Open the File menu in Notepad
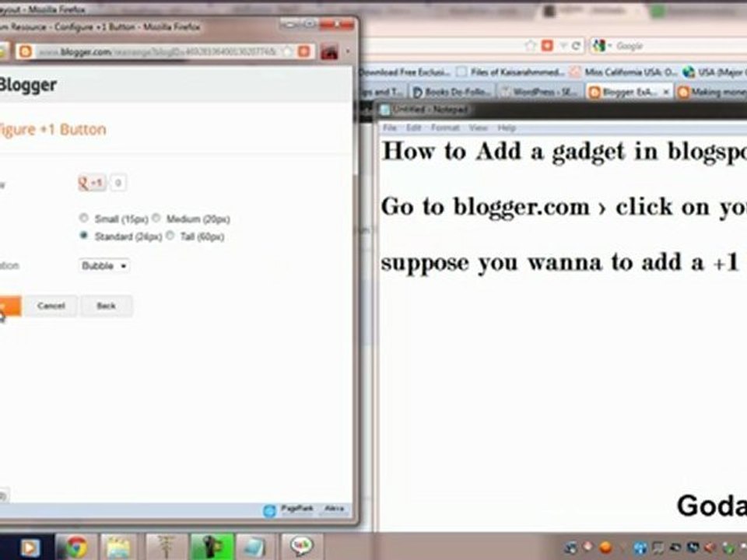The image size is (747, 560). 390,128
